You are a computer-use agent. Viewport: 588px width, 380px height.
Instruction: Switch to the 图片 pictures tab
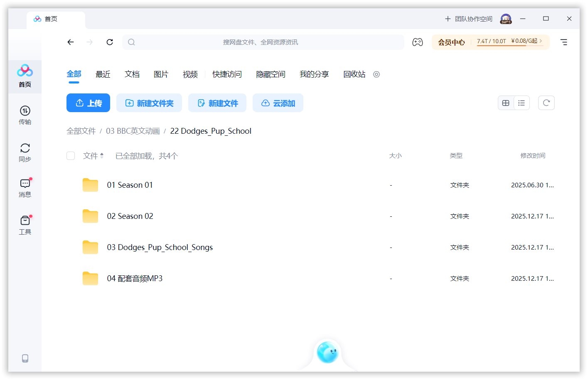(161, 74)
